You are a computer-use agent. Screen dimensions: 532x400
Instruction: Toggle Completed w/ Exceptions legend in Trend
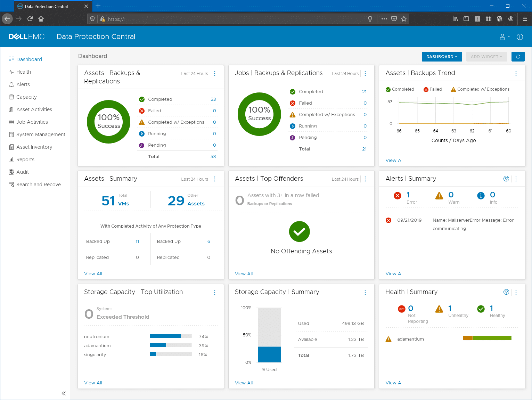[x=480, y=89]
